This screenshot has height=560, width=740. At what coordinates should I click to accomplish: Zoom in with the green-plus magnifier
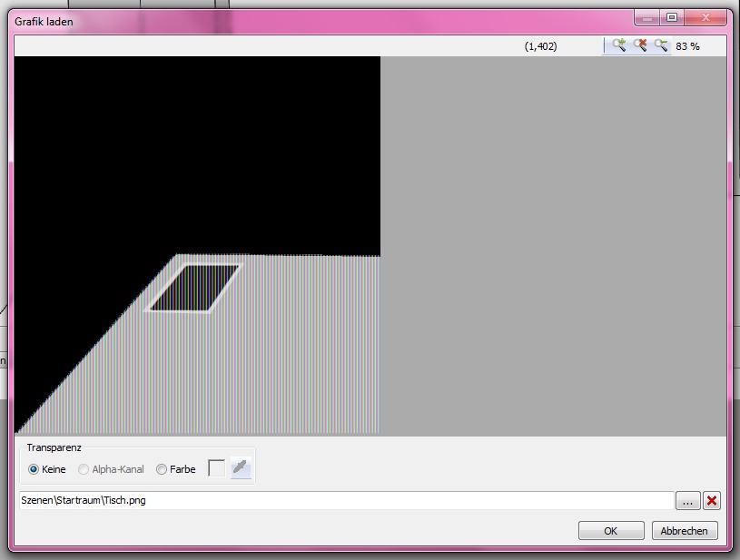pos(618,45)
